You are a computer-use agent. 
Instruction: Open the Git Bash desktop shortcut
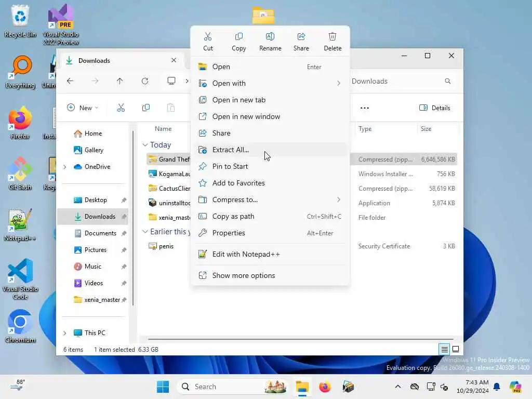click(20, 174)
